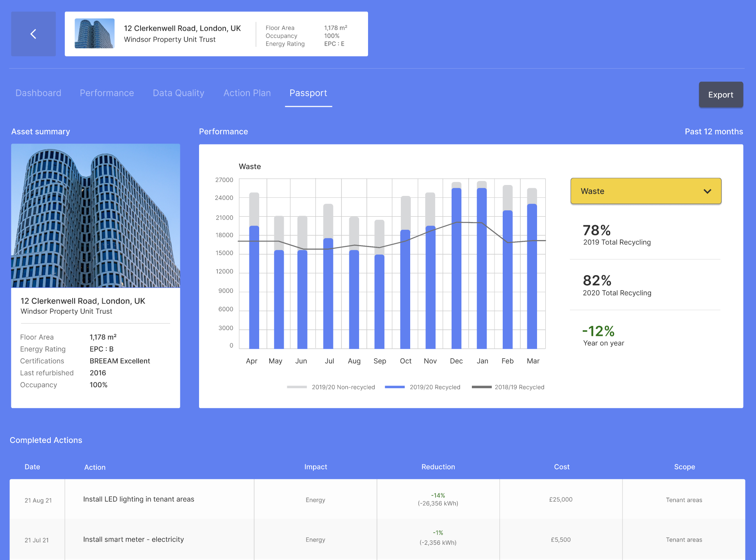The height and width of the screenshot is (560, 756).
Task: Open the Performance tab
Action: (x=107, y=93)
